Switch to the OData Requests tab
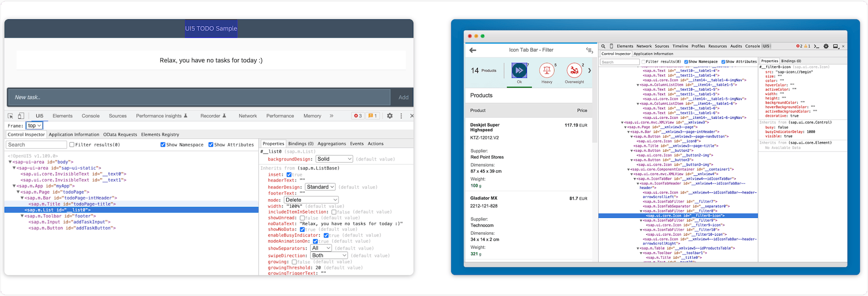The image size is (868, 296). tap(120, 135)
